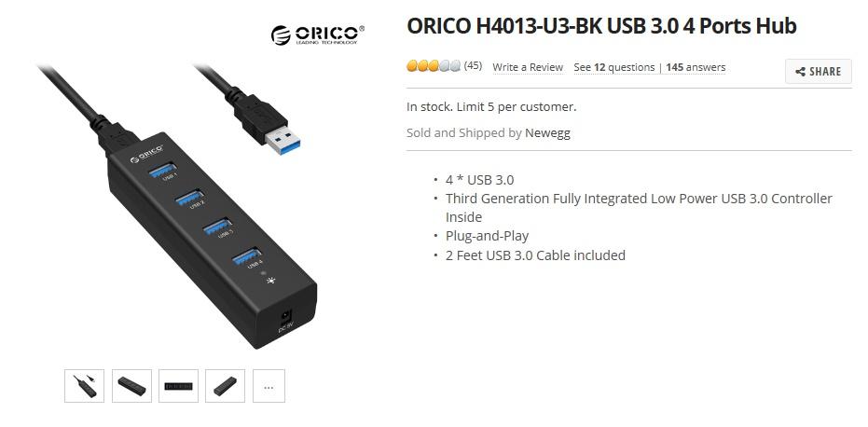
Task: Open the See 12 questions link
Action: [613, 67]
